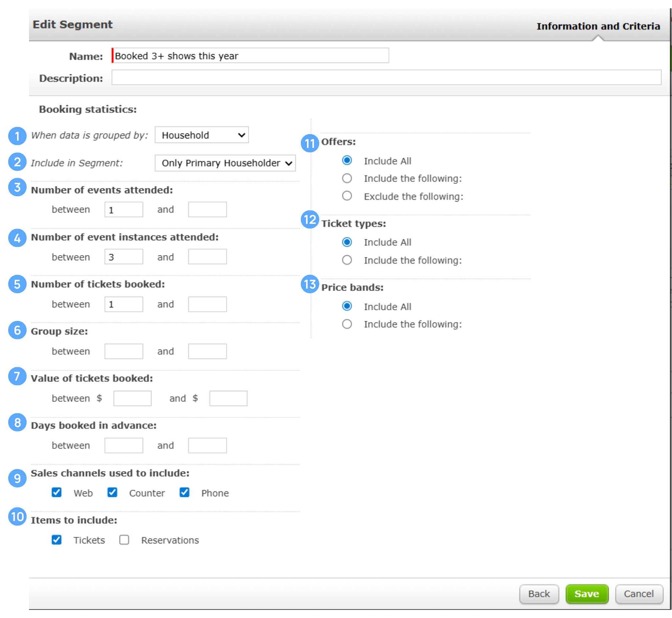The image size is (672, 618).
Task: Click numbered marker 4 beside event instances
Action: (x=17, y=238)
